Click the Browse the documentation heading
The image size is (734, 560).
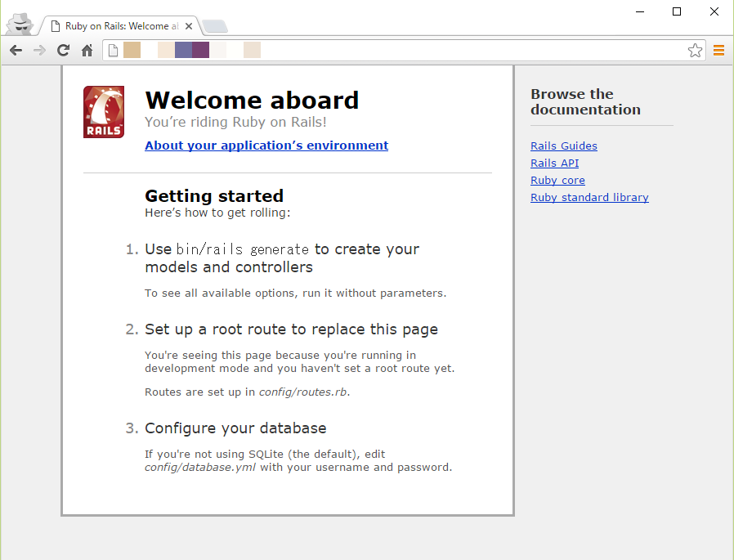click(585, 101)
